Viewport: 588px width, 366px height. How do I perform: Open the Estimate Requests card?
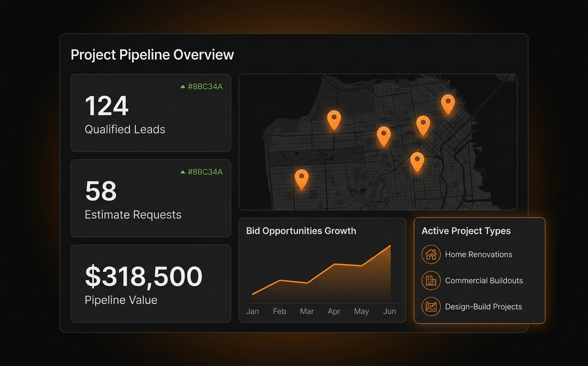click(x=151, y=198)
